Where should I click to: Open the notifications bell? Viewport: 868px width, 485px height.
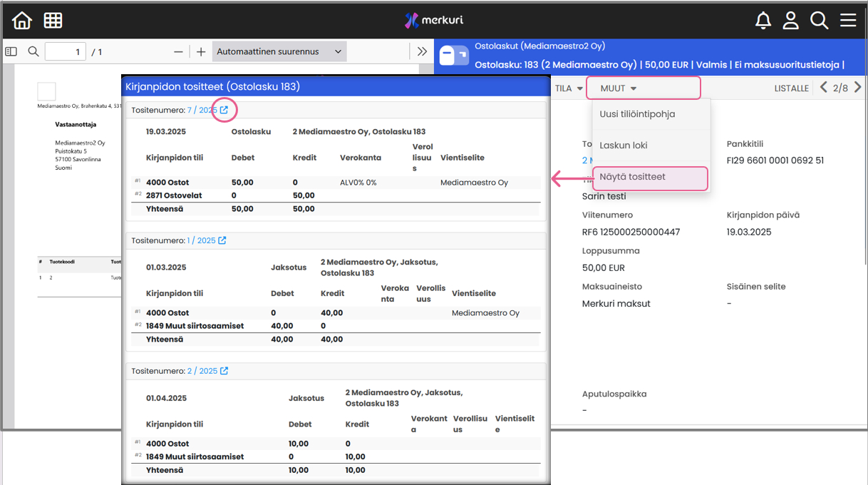[x=763, y=21]
